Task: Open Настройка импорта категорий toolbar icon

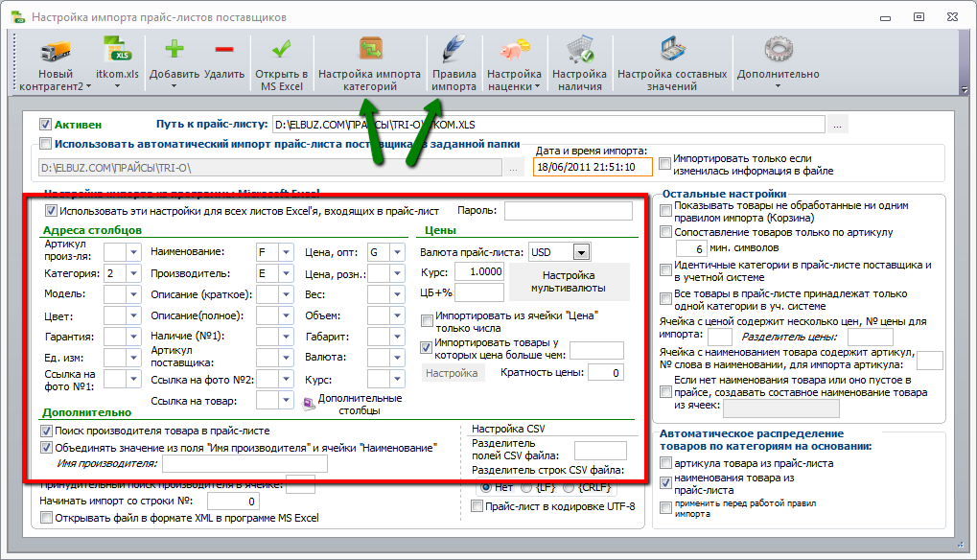Action: [370, 49]
